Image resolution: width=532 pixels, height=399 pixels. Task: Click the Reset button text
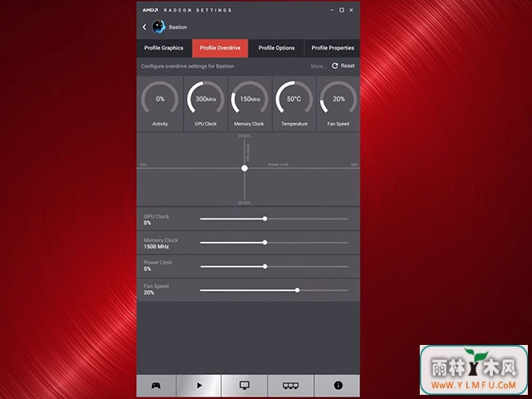pos(347,66)
